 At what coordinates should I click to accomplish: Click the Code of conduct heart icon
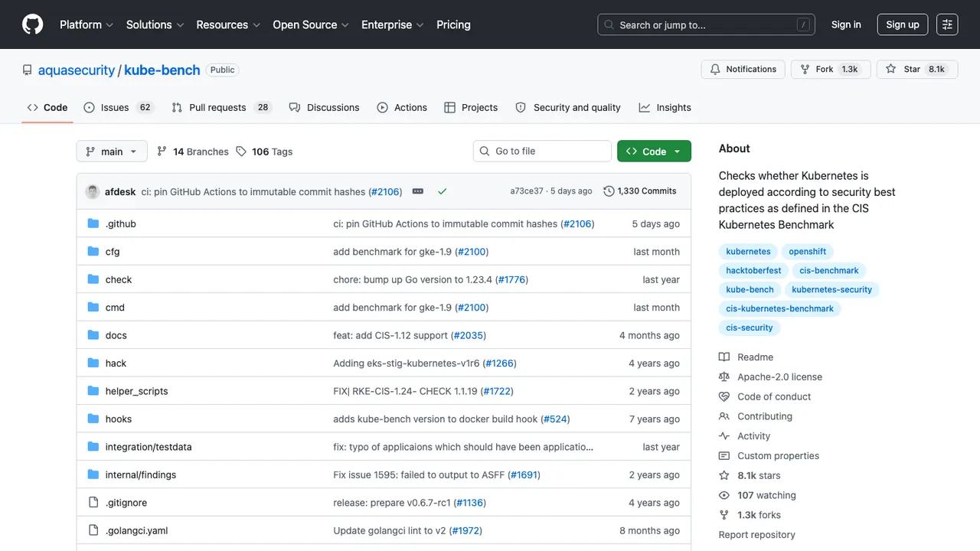(x=724, y=396)
